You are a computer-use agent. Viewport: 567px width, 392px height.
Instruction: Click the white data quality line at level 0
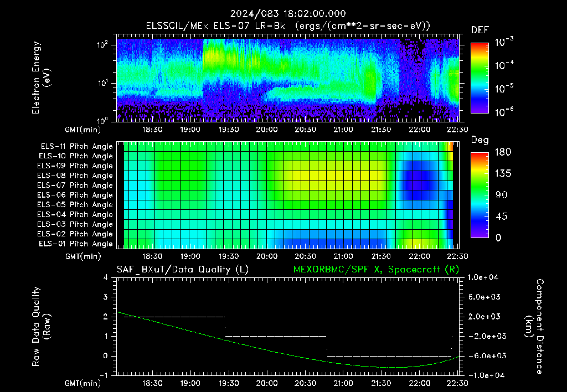(x=389, y=356)
